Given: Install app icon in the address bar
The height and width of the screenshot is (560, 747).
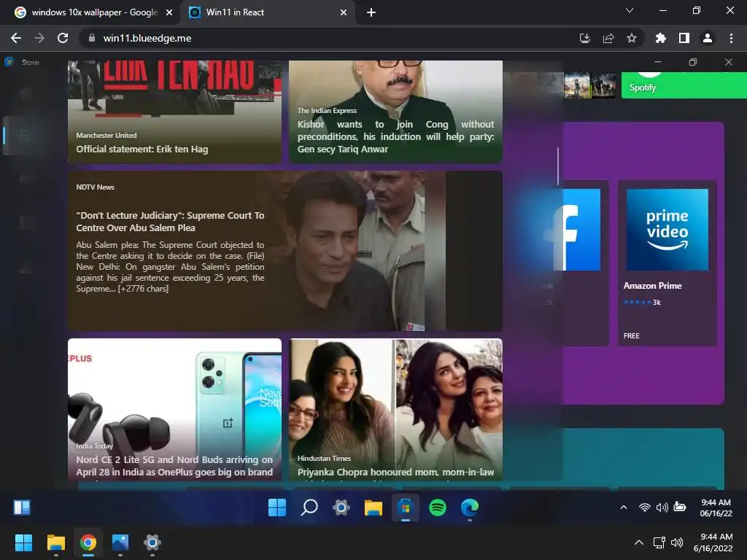Looking at the screenshot, I should coord(584,38).
